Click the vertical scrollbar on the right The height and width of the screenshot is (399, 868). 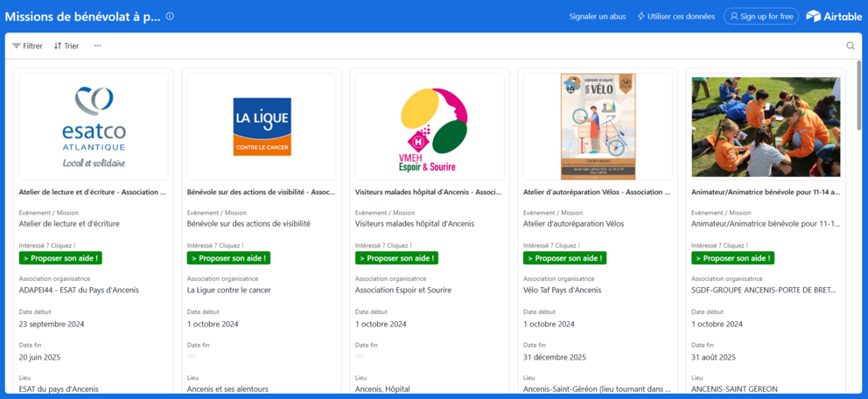pyautogui.click(x=858, y=97)
